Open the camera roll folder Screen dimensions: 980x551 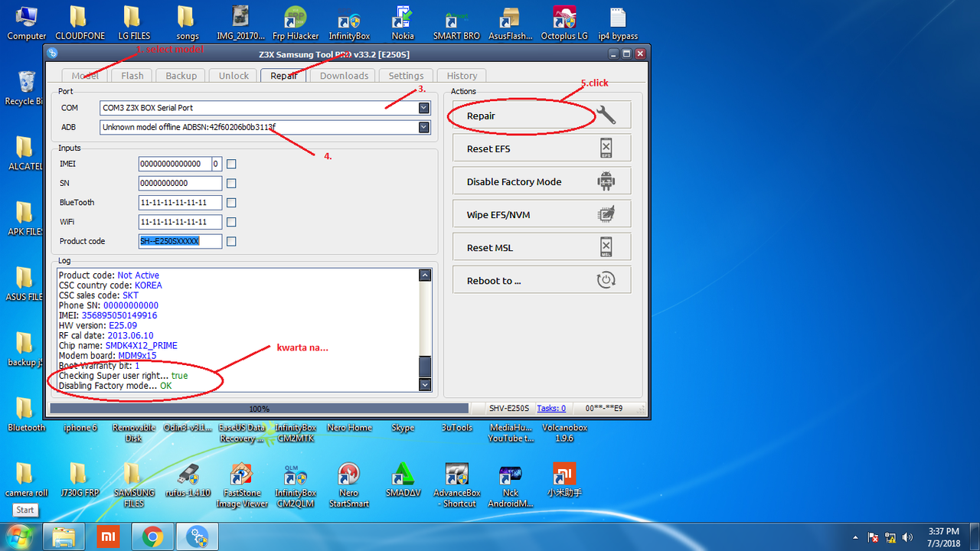point(26,481)
